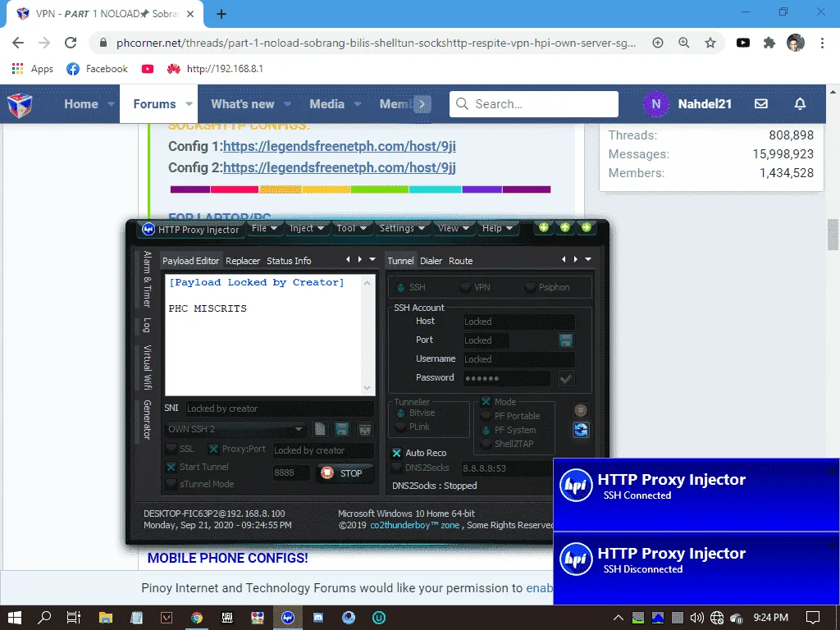This screenshot has width=840, height=630.
Task: Expand the tab list arrow beside Route tab
Action: coord(588,259)
